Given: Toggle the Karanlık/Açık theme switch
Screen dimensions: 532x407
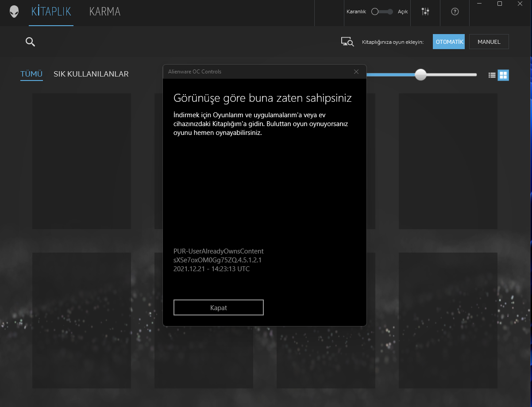Looking at the screenshot, I should tap(382, 12).
